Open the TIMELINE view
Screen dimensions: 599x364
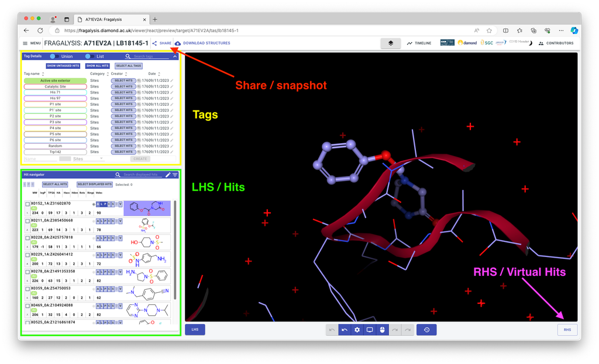(x=419, y=43)
